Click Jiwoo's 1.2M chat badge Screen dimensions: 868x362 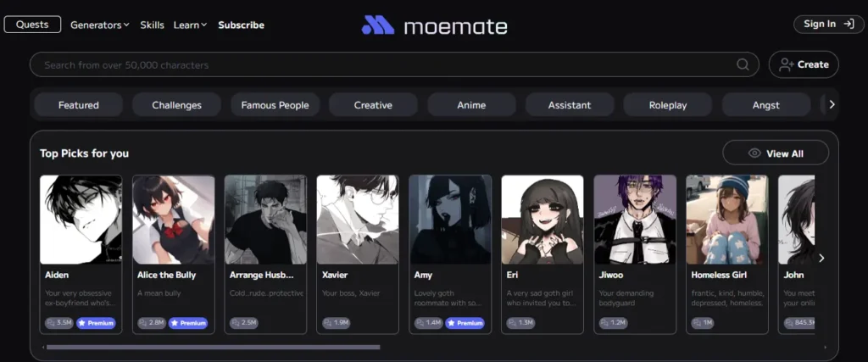[614, 323]
